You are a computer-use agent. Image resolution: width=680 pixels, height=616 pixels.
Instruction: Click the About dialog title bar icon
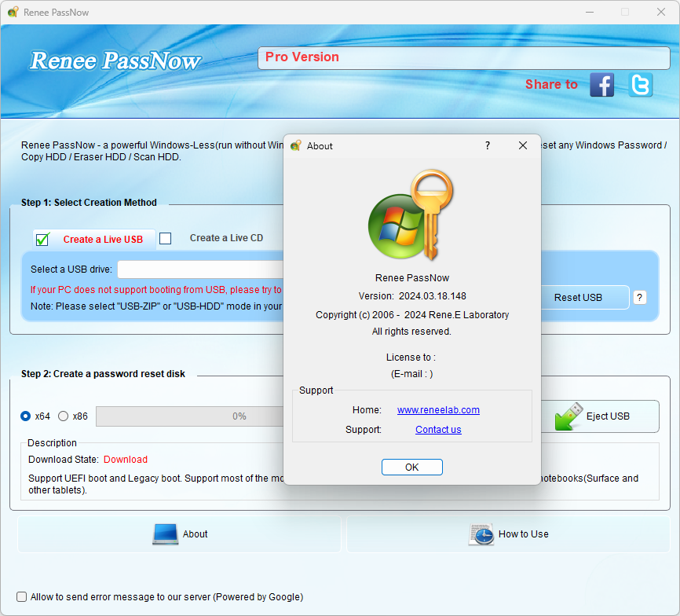[296, 146]
